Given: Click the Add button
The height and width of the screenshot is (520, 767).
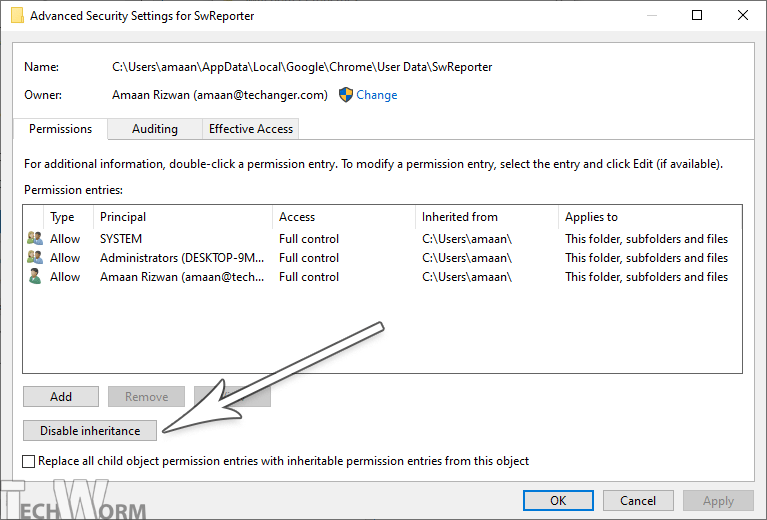Looking at the screenshot, I should (x=61, y=397).
